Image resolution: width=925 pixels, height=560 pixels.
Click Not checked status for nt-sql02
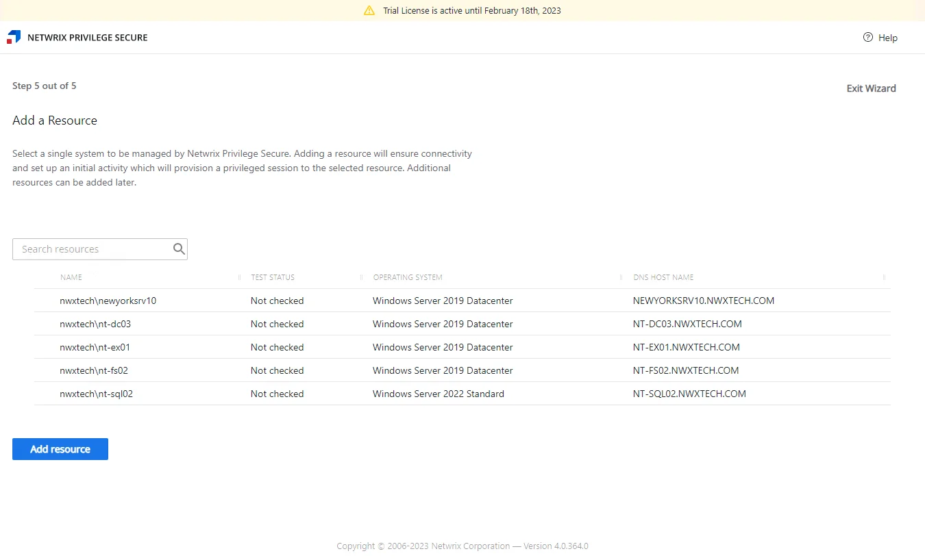point(277,394)
